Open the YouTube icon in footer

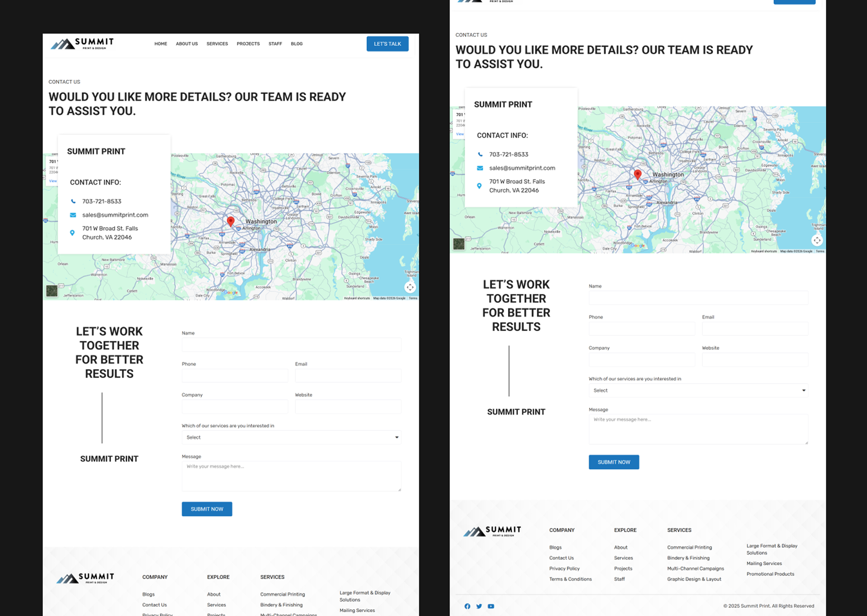tap(491, 606)
